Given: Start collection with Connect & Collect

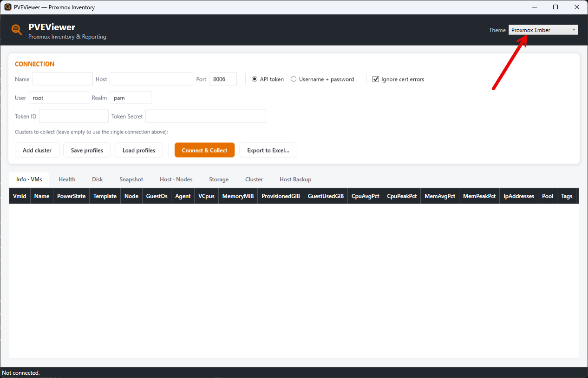Looking at the screenshot, I should [x=205, y=150].
